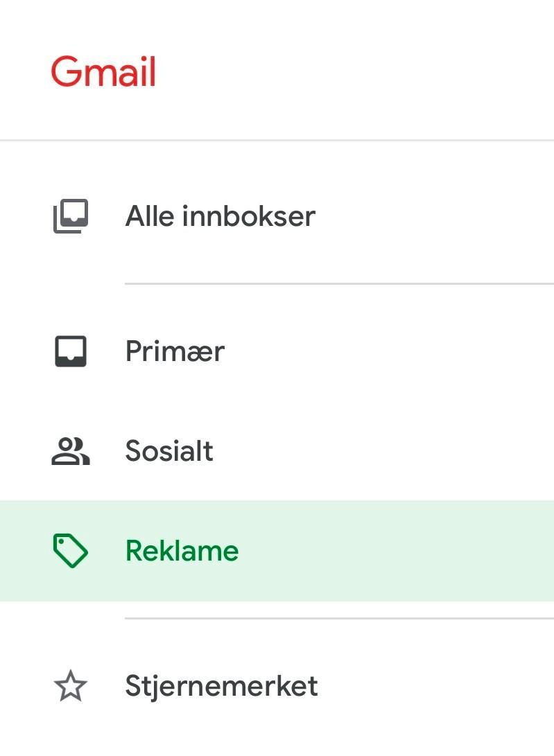Click the word "innbokser" in the drawer
554x756 pixels.
(x=249, y=216)
